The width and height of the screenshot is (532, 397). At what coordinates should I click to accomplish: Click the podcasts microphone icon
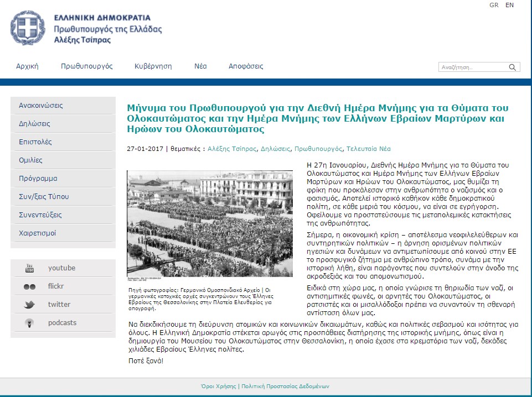click(x=29, y=323)
